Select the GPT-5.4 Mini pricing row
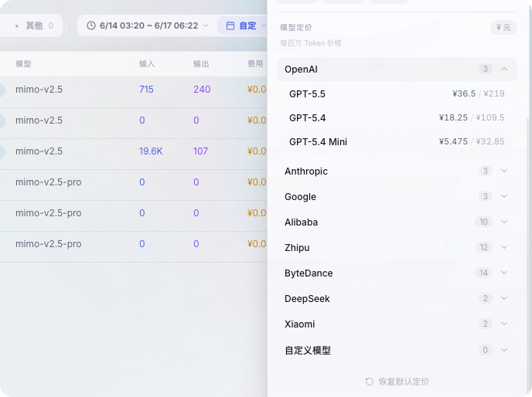532x397 pixels. tap(397, 141)
